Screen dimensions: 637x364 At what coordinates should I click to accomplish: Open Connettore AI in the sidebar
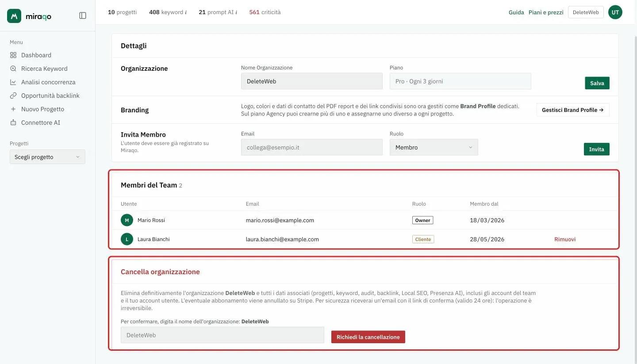tap(41, 123)
